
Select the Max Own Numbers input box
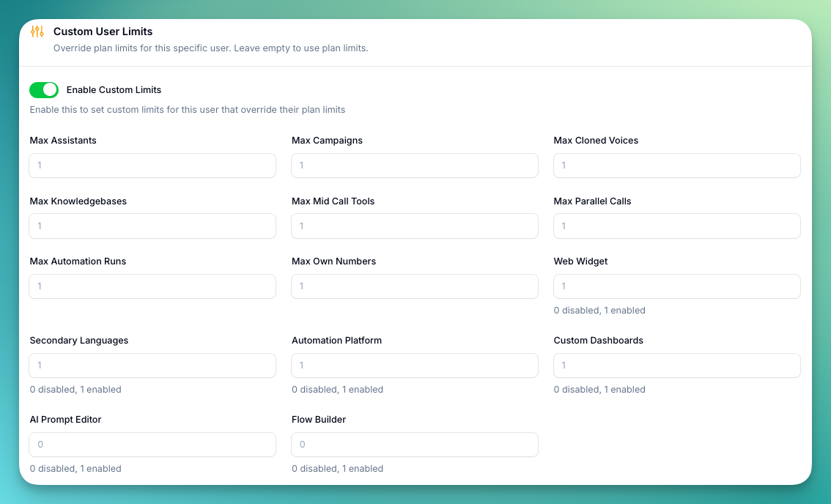point(414,286)
